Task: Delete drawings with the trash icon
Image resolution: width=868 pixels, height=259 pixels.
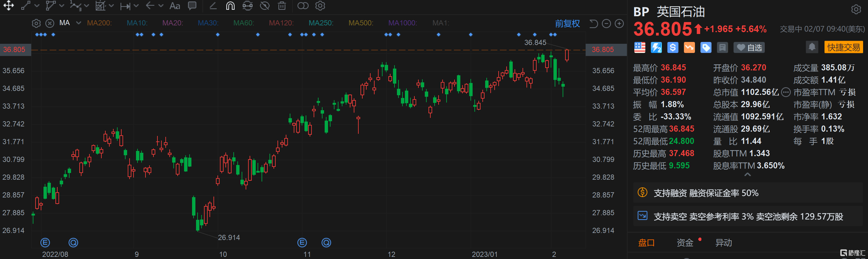Action: 282,6
